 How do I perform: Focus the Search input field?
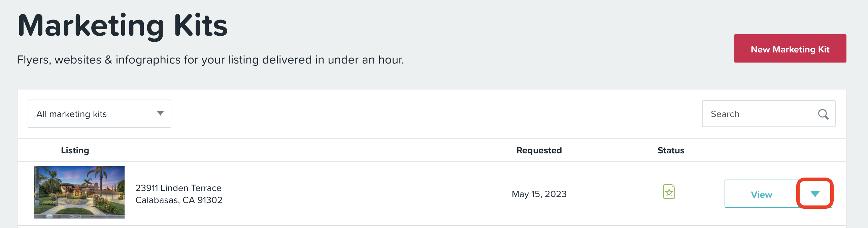768,114
